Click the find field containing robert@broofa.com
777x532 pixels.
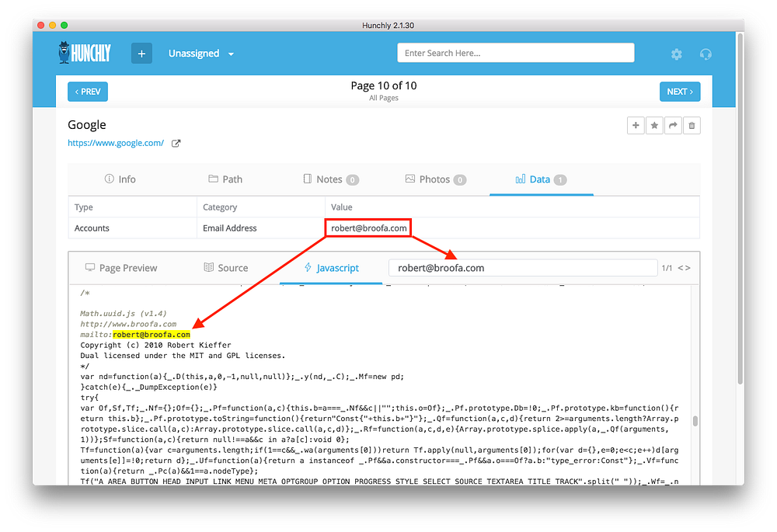(x=523, y=268)
